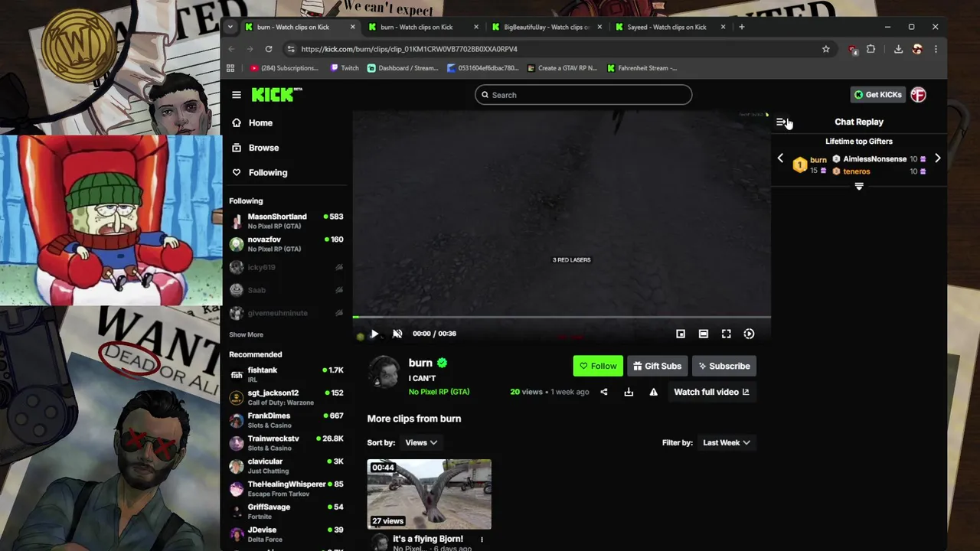Open No Pixel RP (GTA) category link
Viewport: 980px width, 551px height.
[x=439, y=392]
